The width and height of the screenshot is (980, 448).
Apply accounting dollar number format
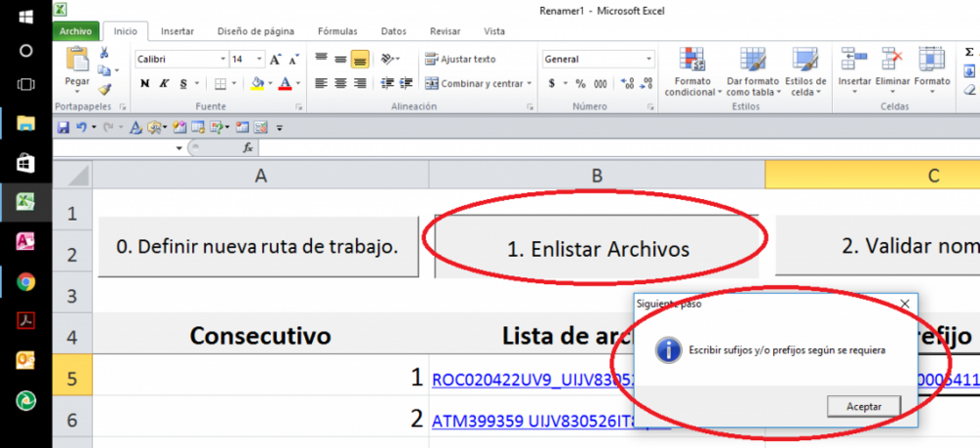point(552,83)
